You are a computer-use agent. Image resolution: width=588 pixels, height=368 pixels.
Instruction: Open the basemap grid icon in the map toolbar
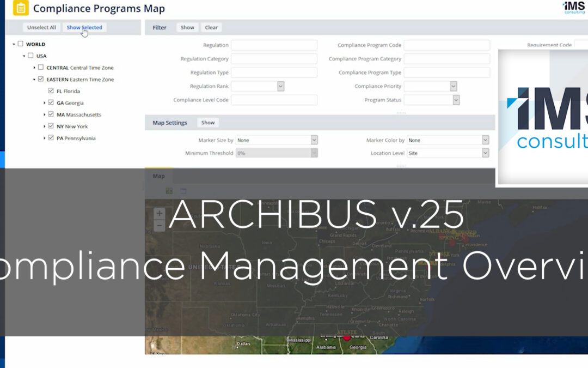pyautogui.click(x=169, y=191)
